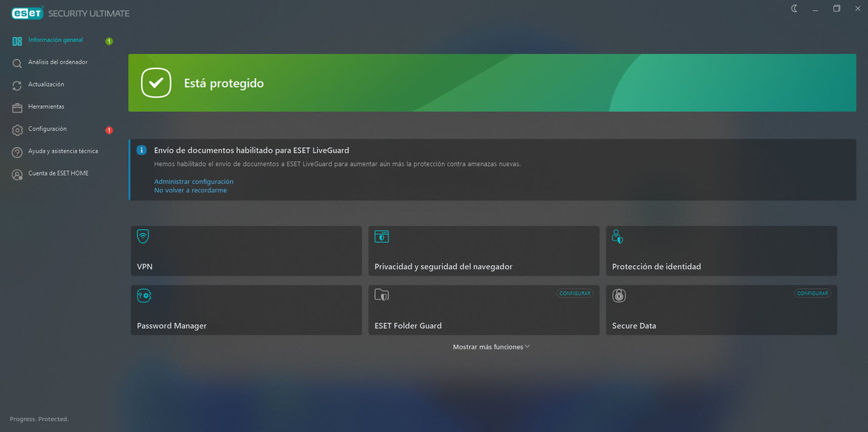
Task: Click the blue info icon on LiveGuard notice
Action: (142, 150)
